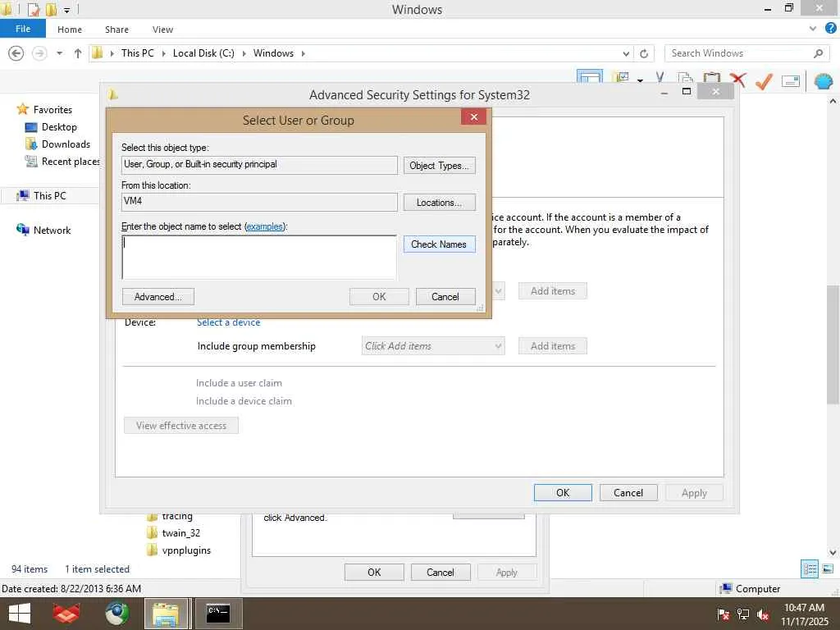Click the Advanced button

[158, 297]
